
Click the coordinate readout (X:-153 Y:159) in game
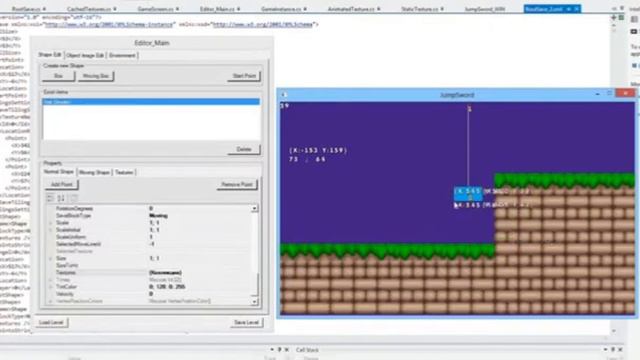coord(318,150)
